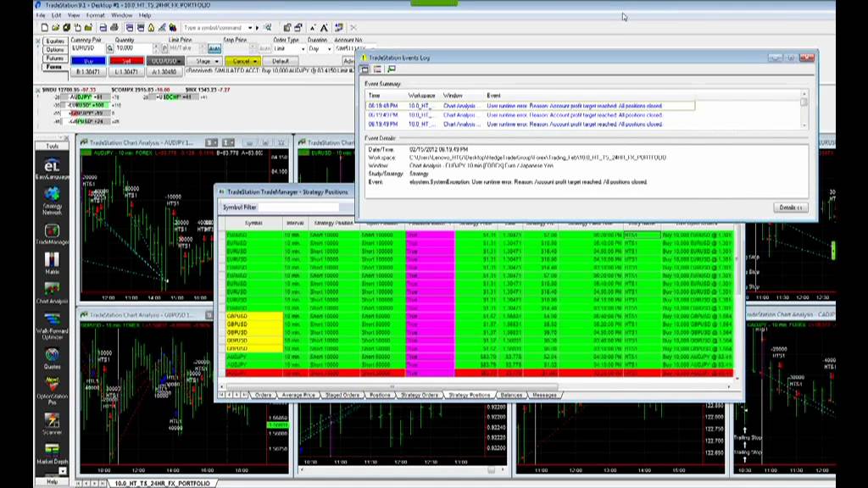Image resolution: width=868 pixels, height=488 pixels.
Task: Click the decrease font size toolbar icon
Action: (314, 28)
